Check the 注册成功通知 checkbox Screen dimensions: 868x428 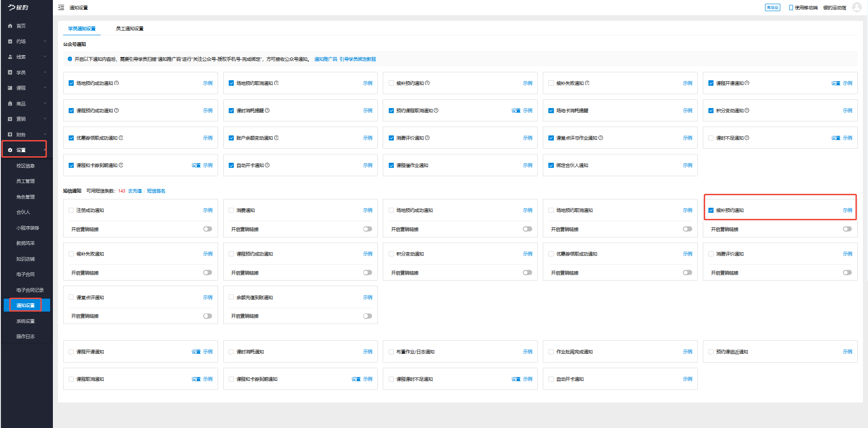(71, 211)
